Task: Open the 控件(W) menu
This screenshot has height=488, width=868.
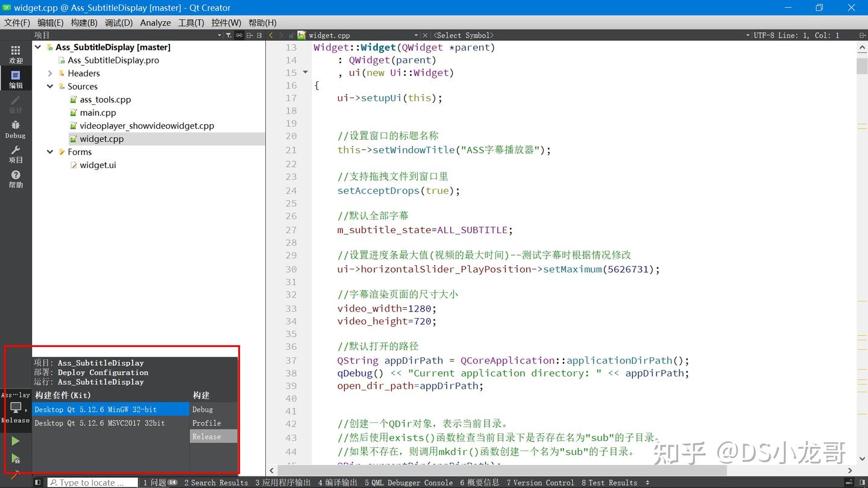Action: [226, 22]
